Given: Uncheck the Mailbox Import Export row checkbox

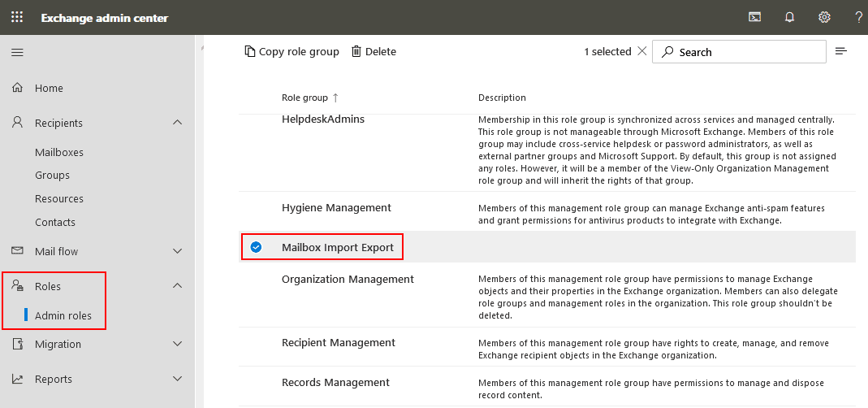Looking at the screenshot, I should pos(256,247).
